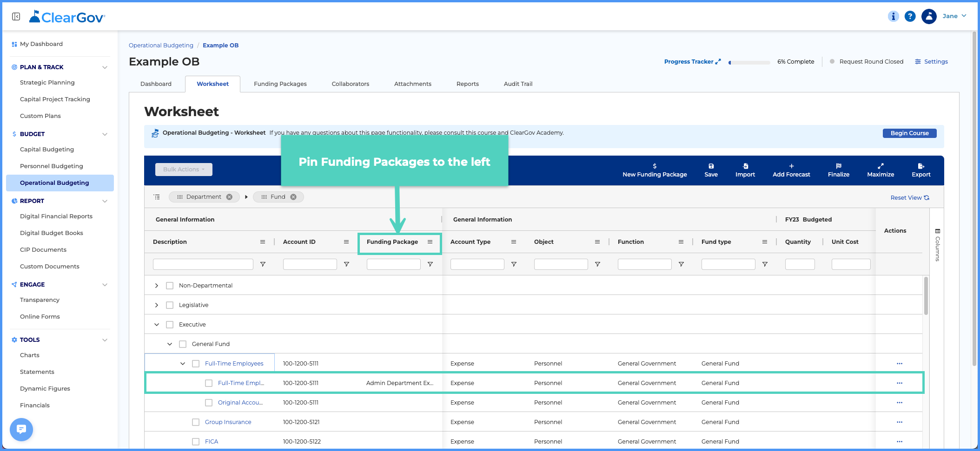Check the Full-Time Employees parent checkbox
This screenshot has height=451, width=980.
[x=196, y=364]
